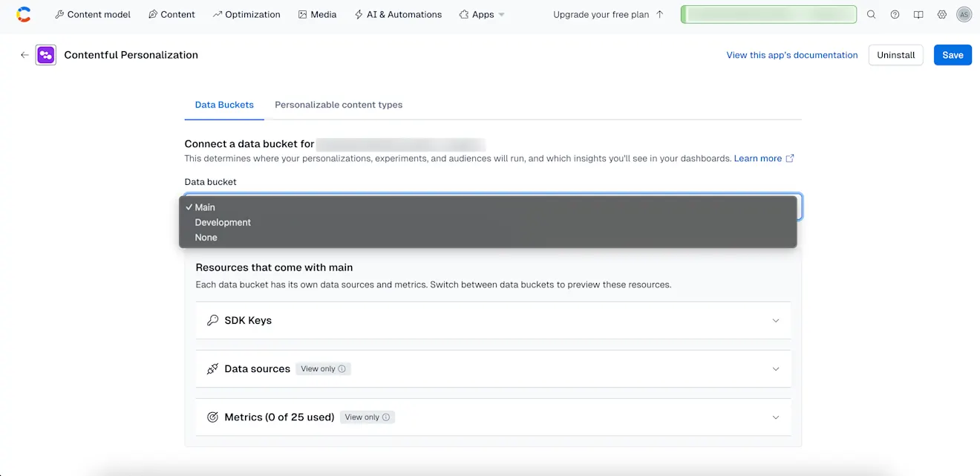Viewport: 980px width, 476px height.
Task: Switch to the Personalizable content types tab
Action: click(x=338, y=105)
